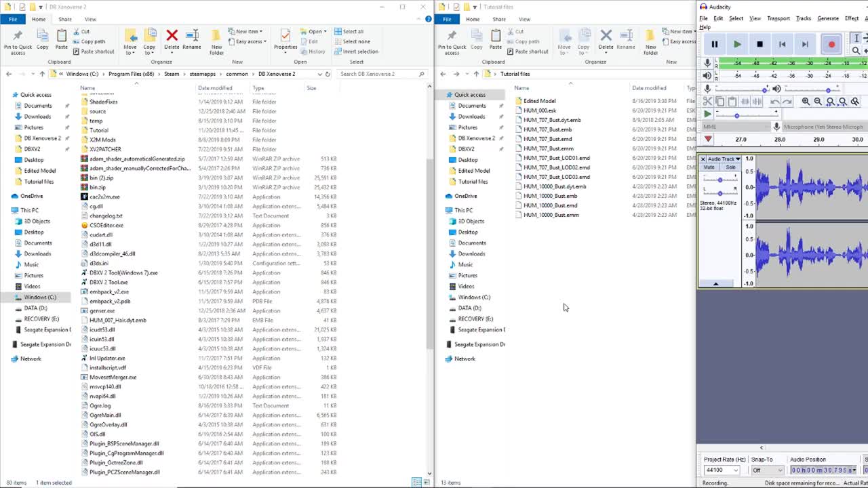Pause the Audacity recording
Image resolution: width=868 pixels, height=488 pixels.
pyautogui.click(x=714, y=45)
